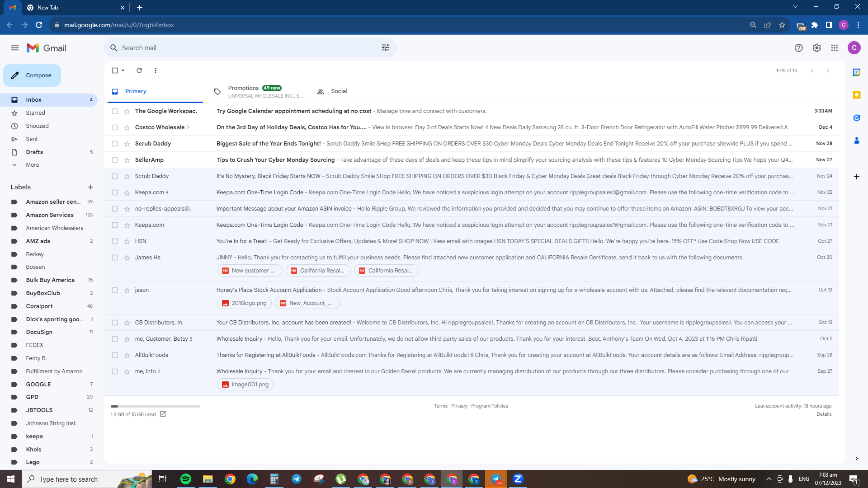This screenshot has width=868, height=488.
Task: Open Contacts side panel
Action: [x=857, y=141]
